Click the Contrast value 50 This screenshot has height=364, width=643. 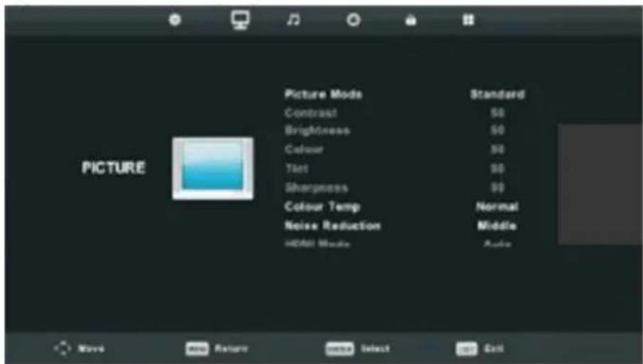[x=497, y=113]
